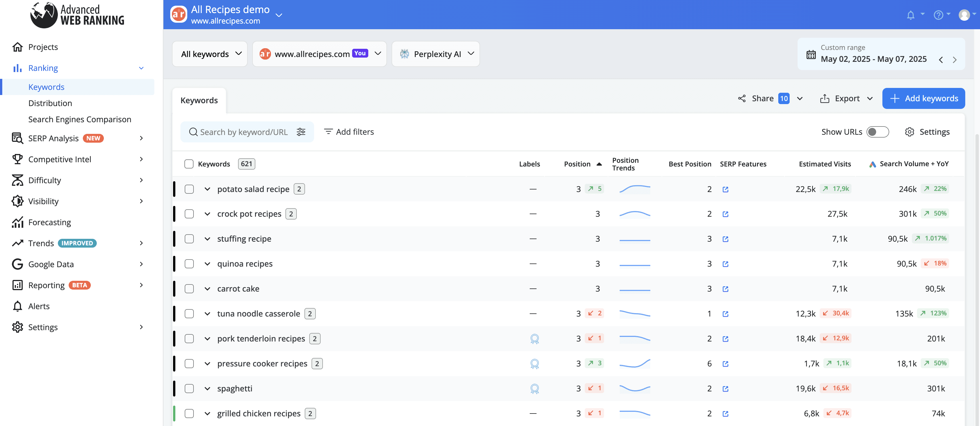
Task: Open SERP link for tuna noodle casserole
Action: point(725,314)
